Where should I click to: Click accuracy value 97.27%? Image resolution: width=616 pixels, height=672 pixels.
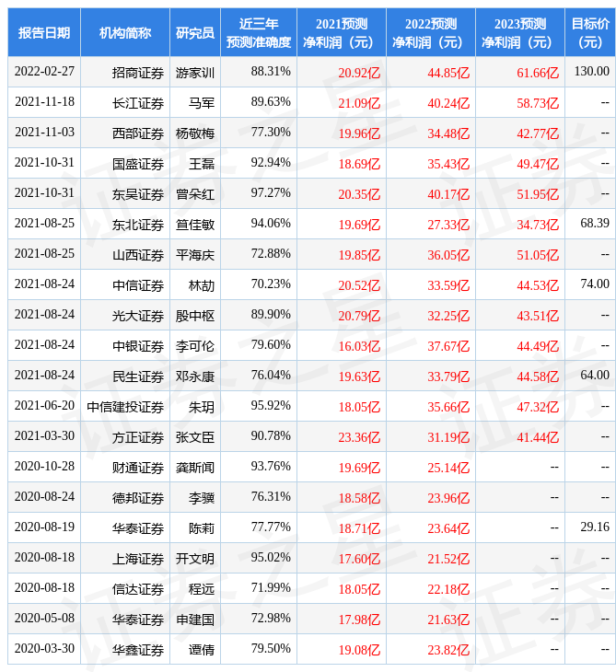tap(271, 193)
